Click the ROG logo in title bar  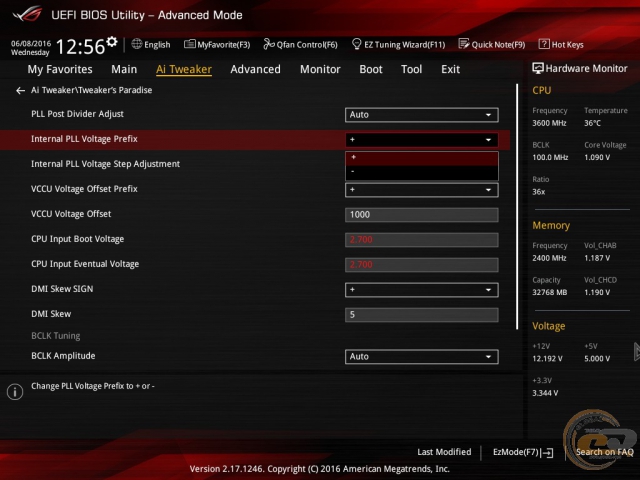pyautogui.click(x=27, y=14)
